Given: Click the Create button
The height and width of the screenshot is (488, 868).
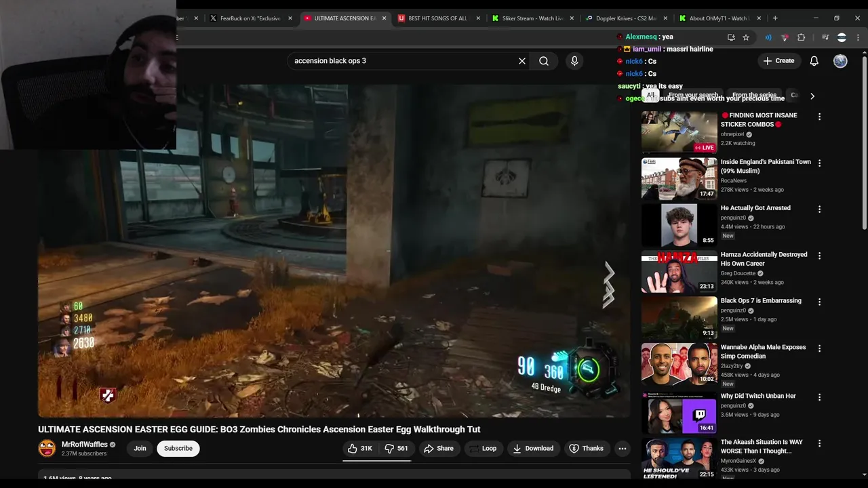Looking at the screenshot, I should [x=778, y=61].
